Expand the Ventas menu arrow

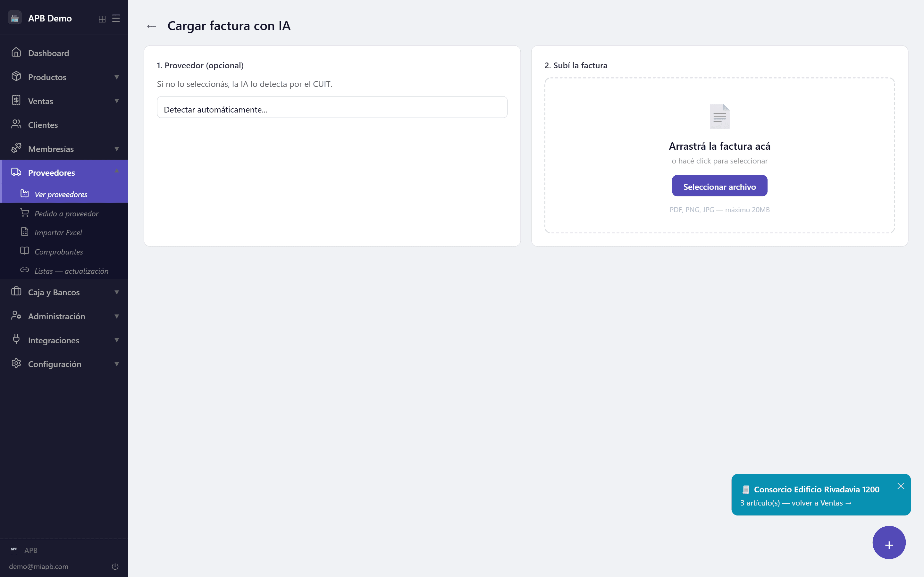click(x=117, y=101)
